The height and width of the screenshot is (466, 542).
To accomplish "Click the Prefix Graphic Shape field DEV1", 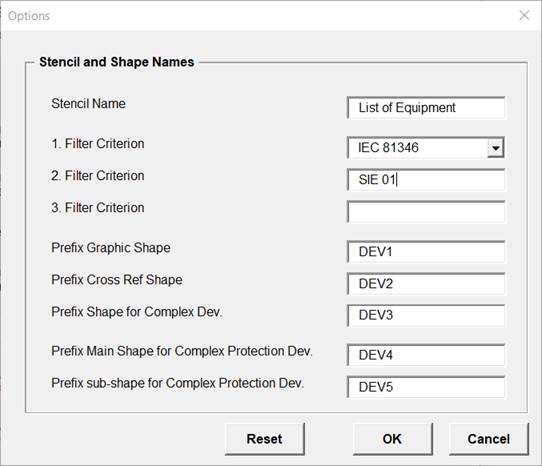I will tap(426, 252).
